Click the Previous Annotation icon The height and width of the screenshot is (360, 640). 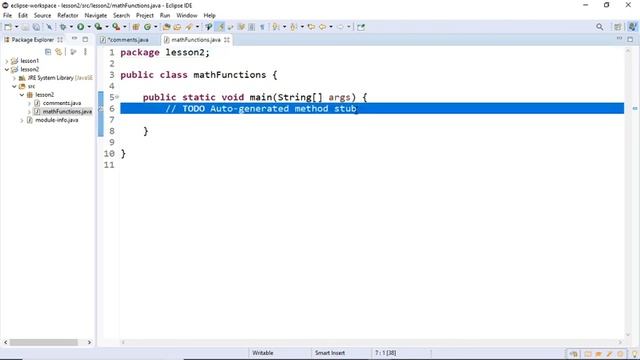[293, 27]
